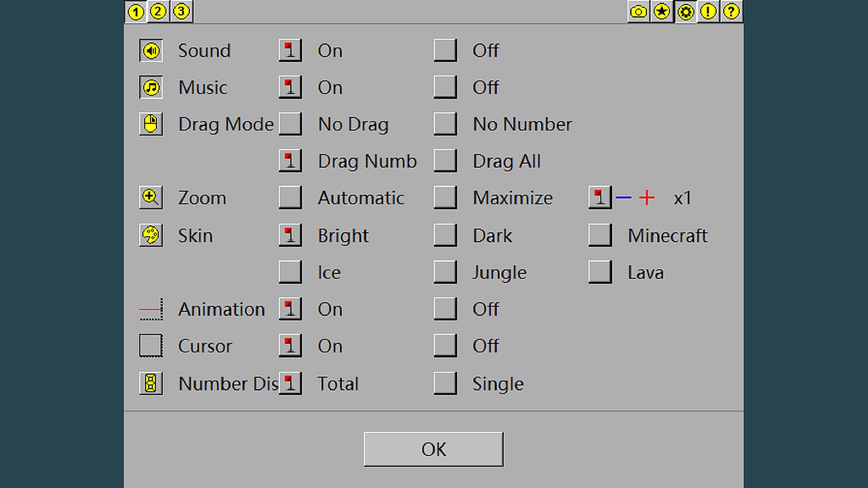
Task: Click the exclamation mark info icon
Action: pyautogui.click(x=708, y=12)
